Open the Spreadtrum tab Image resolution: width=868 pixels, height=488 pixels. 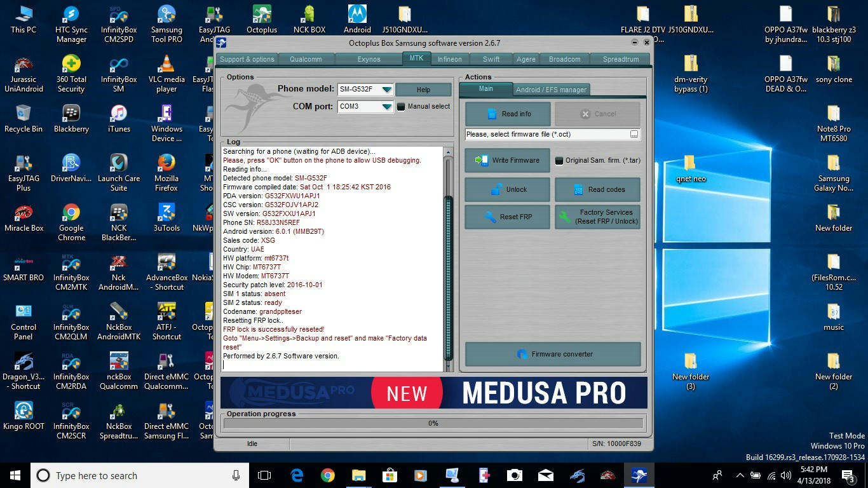click(621, 59)
